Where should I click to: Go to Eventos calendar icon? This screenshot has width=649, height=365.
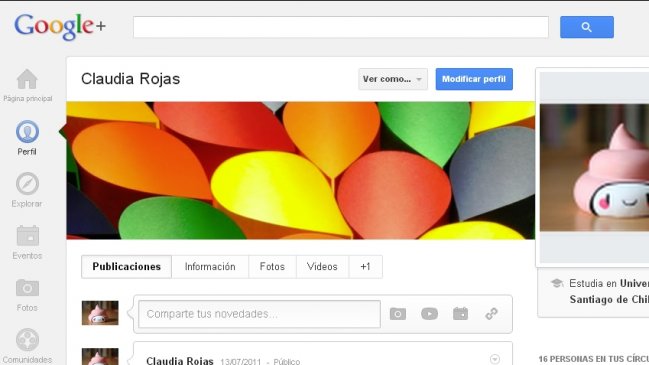28,235
